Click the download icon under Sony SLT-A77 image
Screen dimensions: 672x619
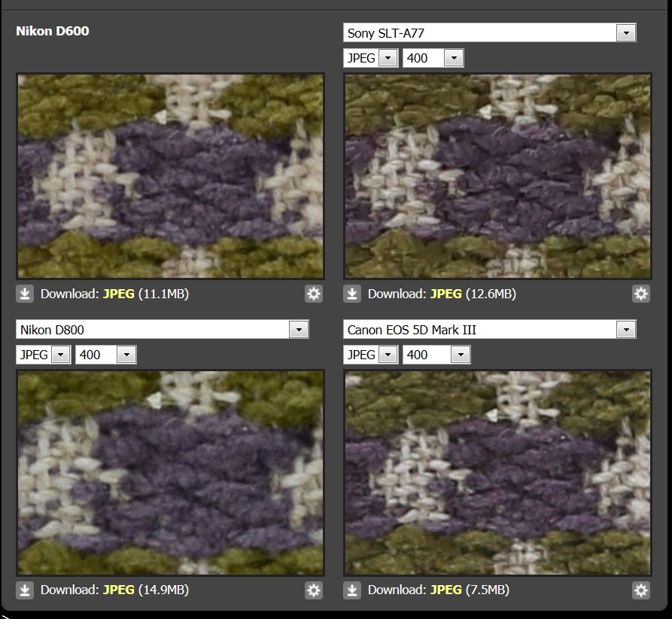click(352, 294)
